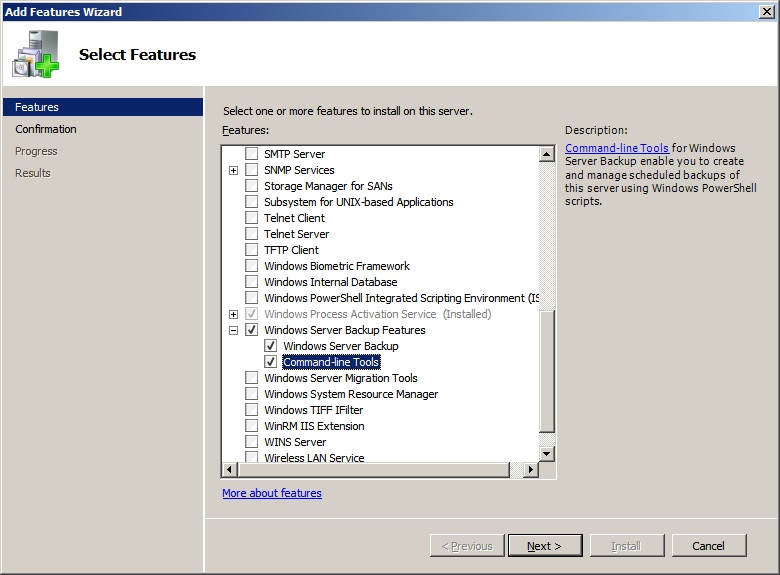780x575 pixels.
Task: Select Windows TIFF IFilter row text
Action: tap(313, 409)
